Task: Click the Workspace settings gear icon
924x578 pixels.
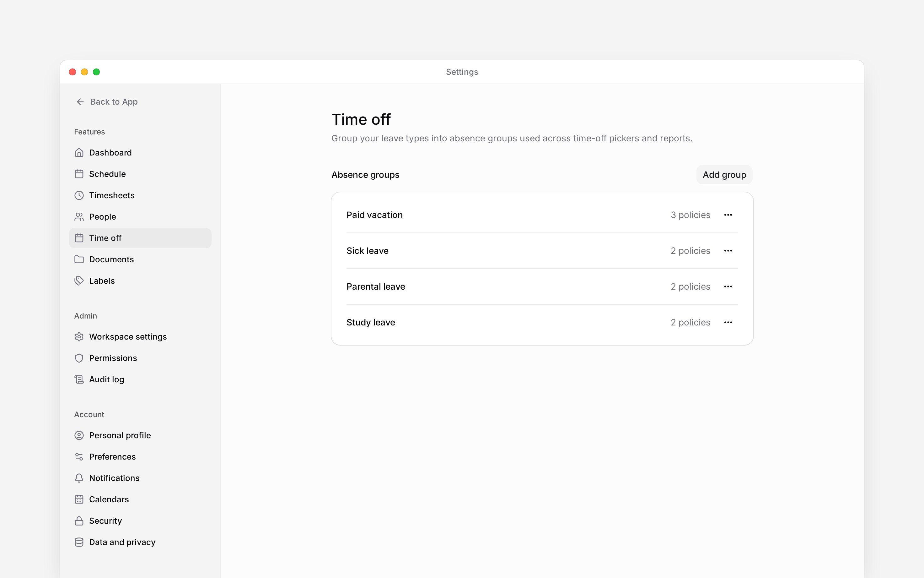Action: [79, 337]
